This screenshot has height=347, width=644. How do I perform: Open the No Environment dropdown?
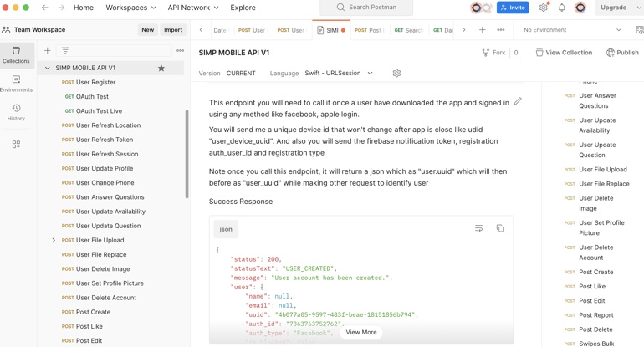572,30
